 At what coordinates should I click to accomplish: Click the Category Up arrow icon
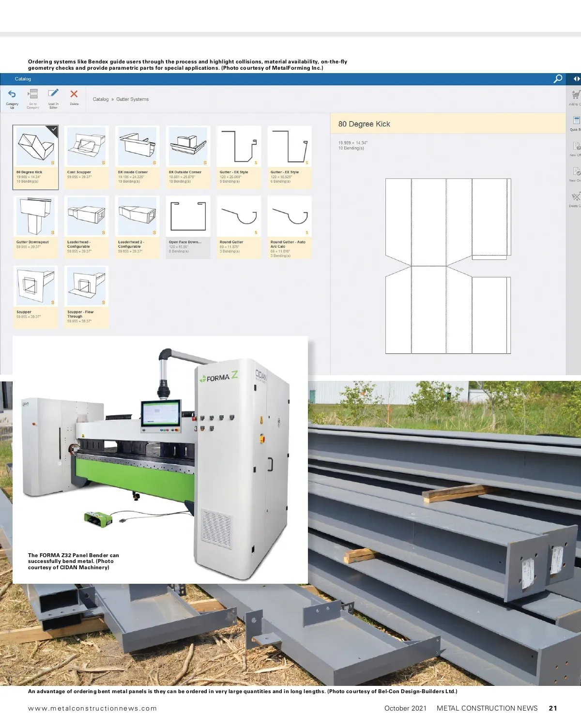point(12,95)
